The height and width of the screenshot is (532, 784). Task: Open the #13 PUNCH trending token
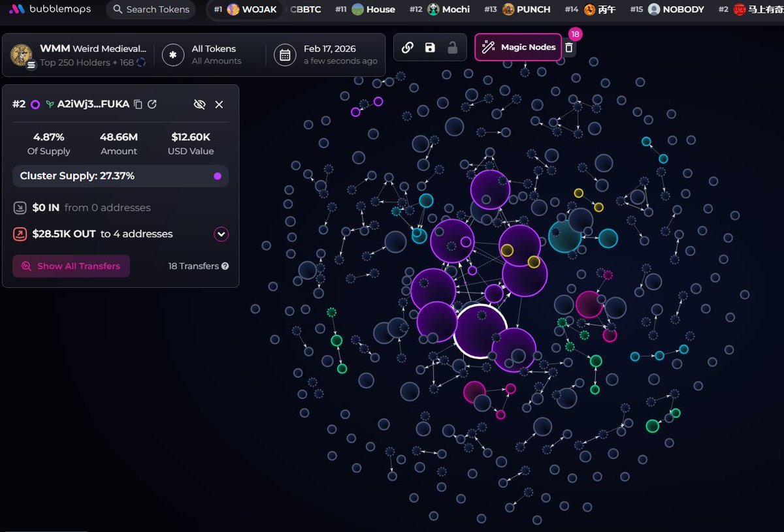pyautogui.click(x=517, y=9)
